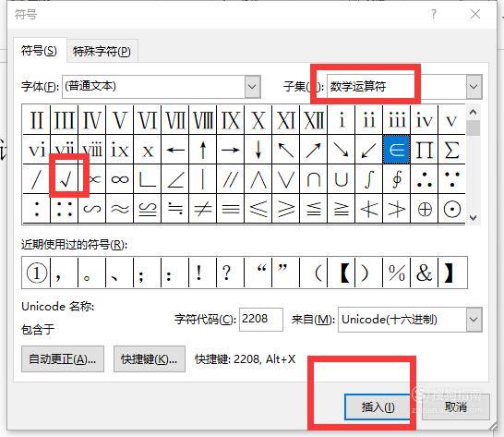The height and width of the screenshot is (437, 504).
Task: Choose left bracket 【 from recent symbols
Action: 341,273
